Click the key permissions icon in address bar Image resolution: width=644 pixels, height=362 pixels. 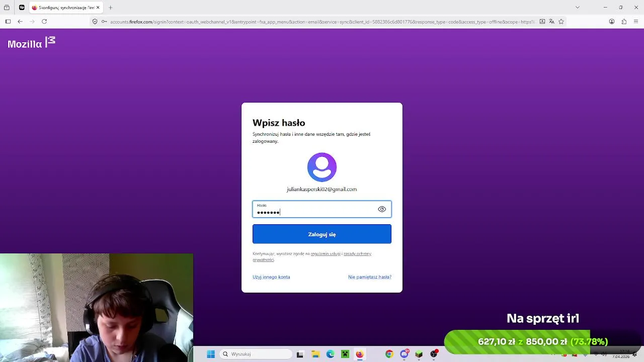104,22
